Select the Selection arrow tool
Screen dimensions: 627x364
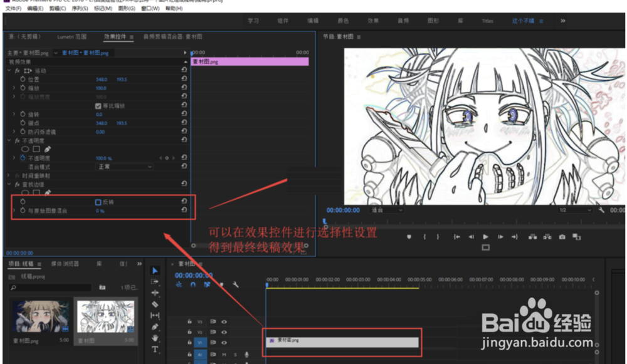[155, 271]
